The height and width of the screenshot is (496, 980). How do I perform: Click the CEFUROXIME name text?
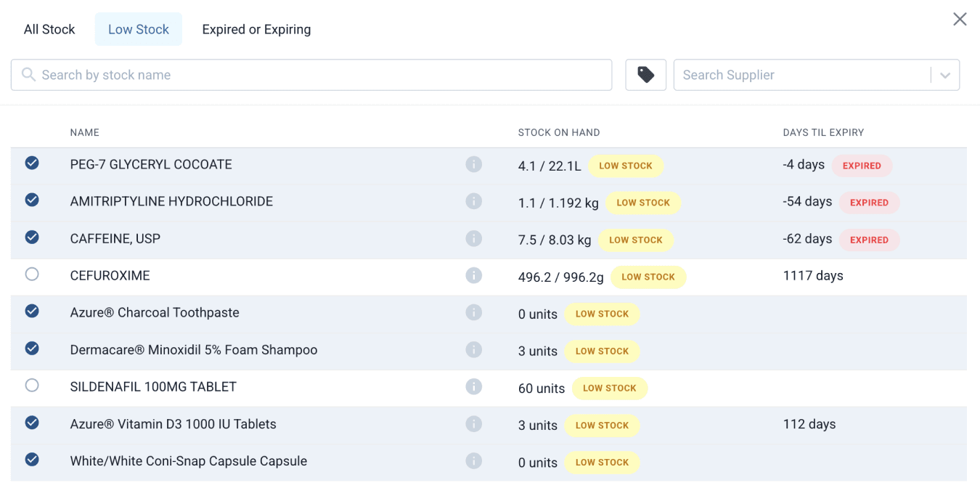(110, 276)
